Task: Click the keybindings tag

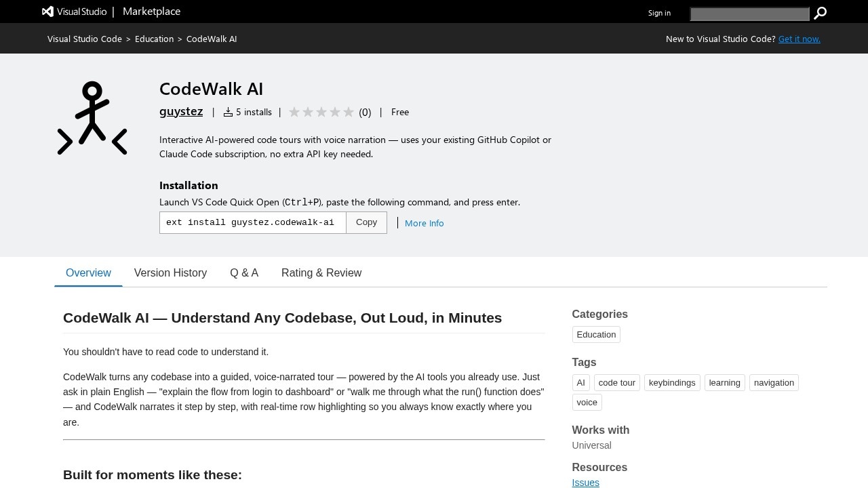Action: [672, 382]
